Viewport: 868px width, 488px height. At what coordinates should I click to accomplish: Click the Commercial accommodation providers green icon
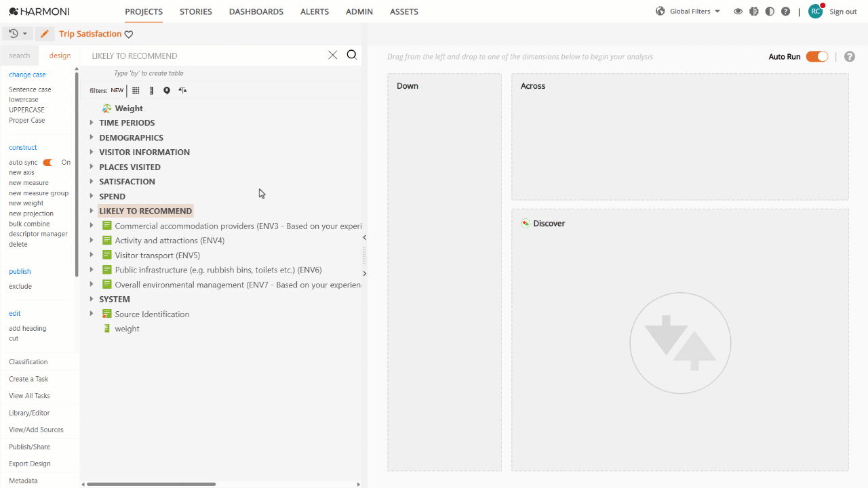pyautogui.click(x=106, y=226)
